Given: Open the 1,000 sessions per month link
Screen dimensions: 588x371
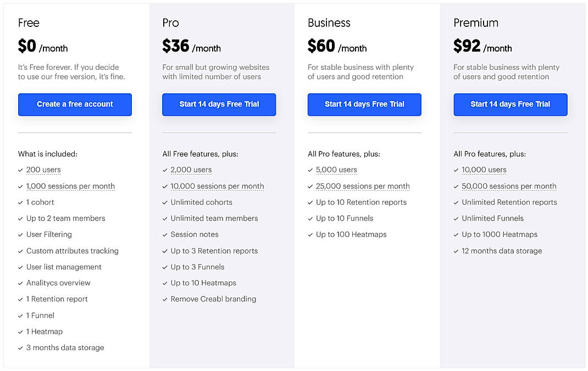Looking at the screenshot, I should (x=70, y=187).
